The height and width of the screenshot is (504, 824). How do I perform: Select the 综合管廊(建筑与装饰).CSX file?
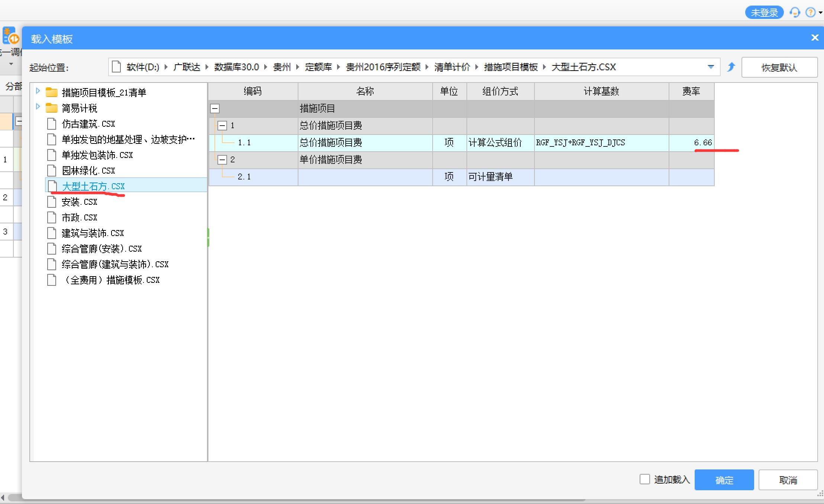[115, 264]
